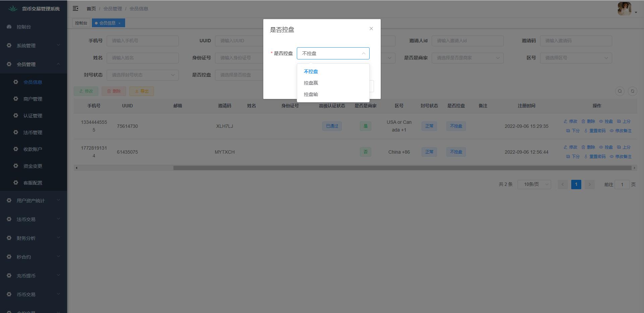Click the user avatar in top right
Image resolution: width=644 pixels, height=313 pixels.
pyautogui.click(x=624, y=9)
